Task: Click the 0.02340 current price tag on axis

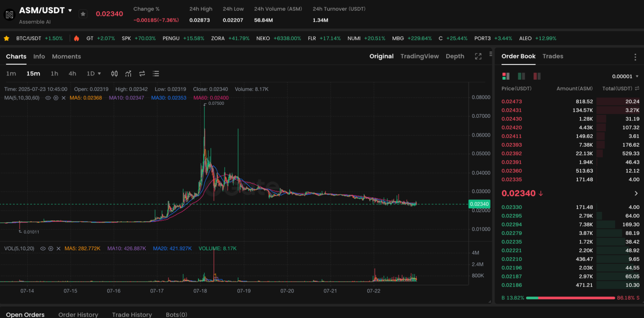Action: [x=479, y=204]
